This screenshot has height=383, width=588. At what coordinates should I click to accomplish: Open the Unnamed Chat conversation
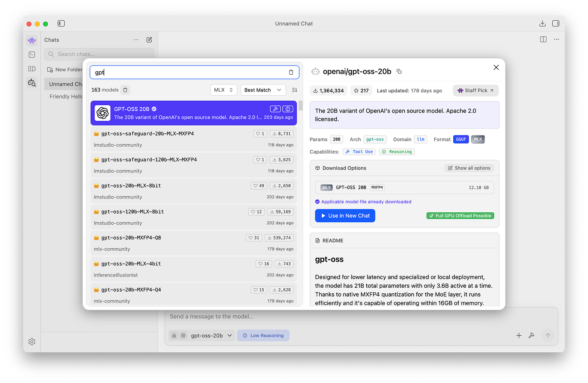64,84
